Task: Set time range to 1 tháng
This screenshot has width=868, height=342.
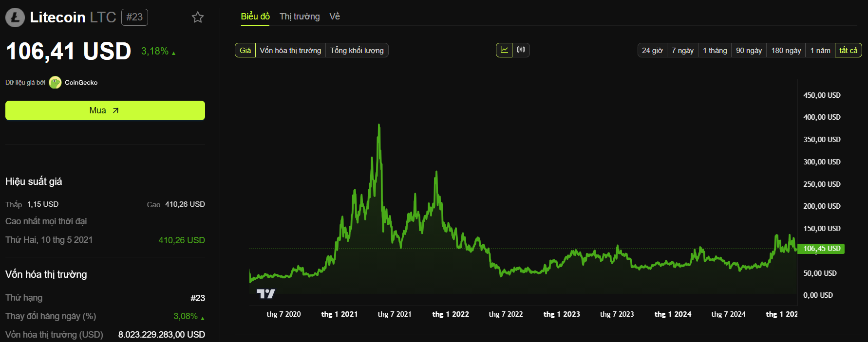Action: [x=715, y=50]
